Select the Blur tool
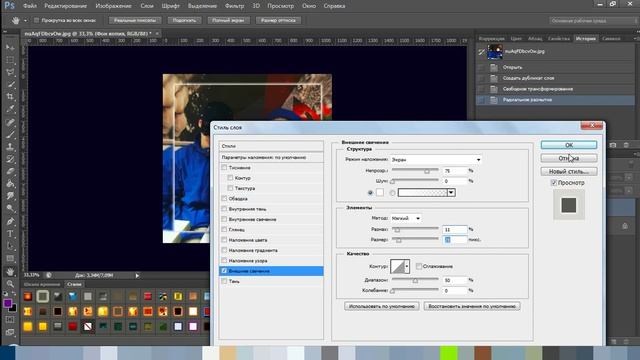This screenshot has width=640, height=360. [x=10, y=196]
